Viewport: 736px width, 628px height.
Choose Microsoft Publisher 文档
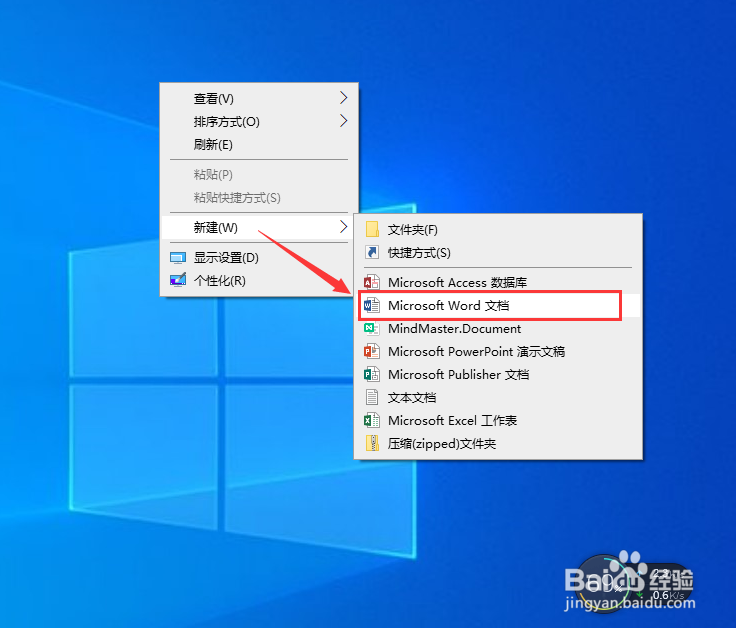(498, 375)
